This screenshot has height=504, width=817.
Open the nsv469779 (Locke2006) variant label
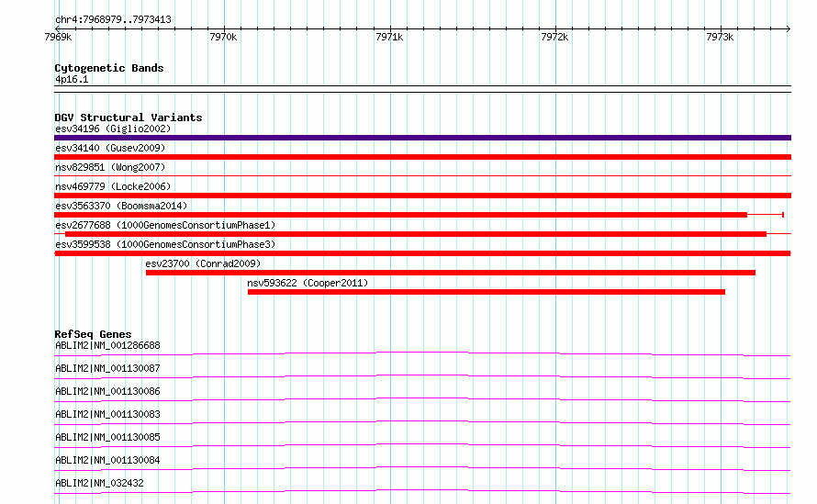(x=113, y=186)
